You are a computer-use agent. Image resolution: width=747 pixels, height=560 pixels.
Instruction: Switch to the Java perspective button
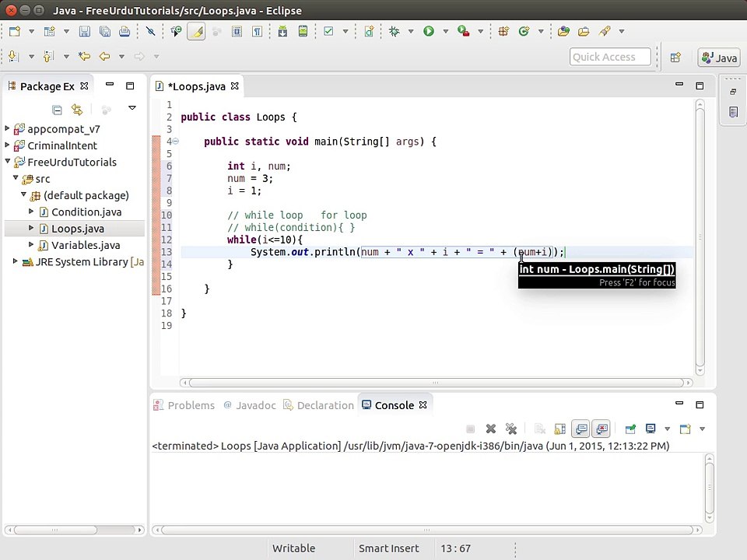tap(719, 58)
